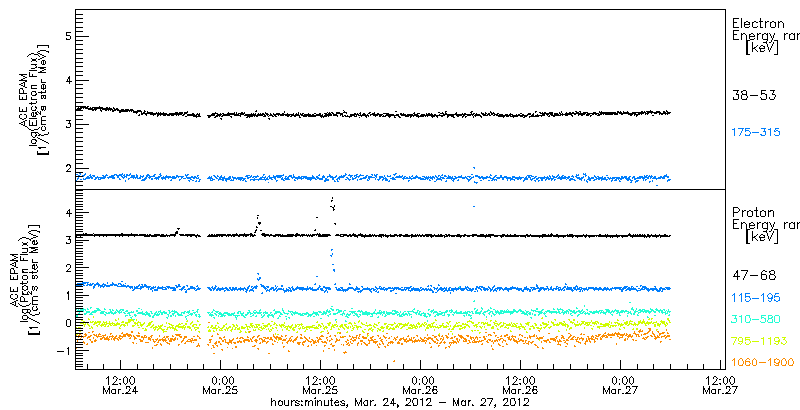Click the '1' tick on proton flux axis
This screenshot has width=800, height=410.
click(66, 295)
